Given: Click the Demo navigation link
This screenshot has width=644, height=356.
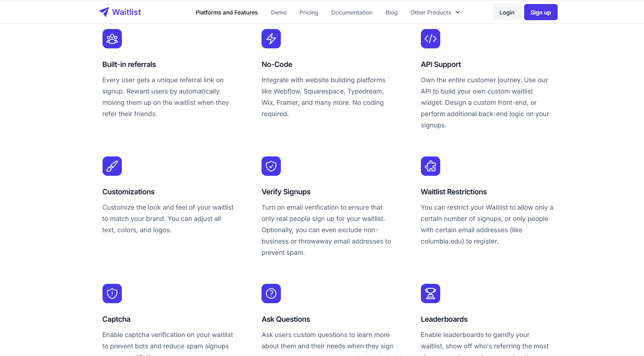Looking at the screenshot, I should click(x=278, y=12).
